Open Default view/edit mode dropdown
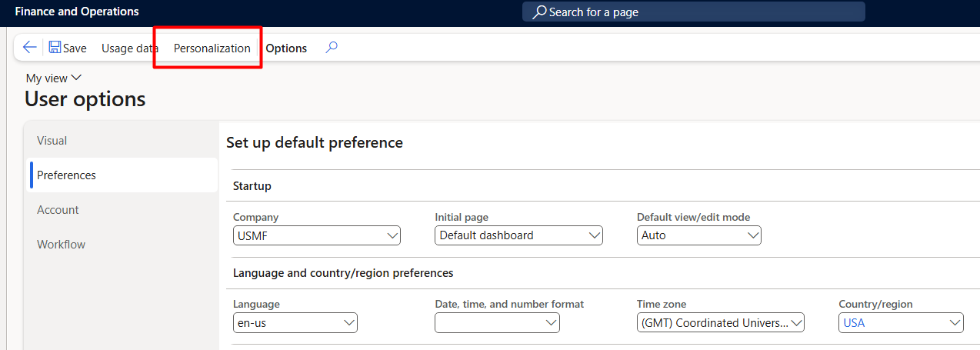Image resolution: width=980 pixels, height=350 pixels. click(x=699, y=235)
